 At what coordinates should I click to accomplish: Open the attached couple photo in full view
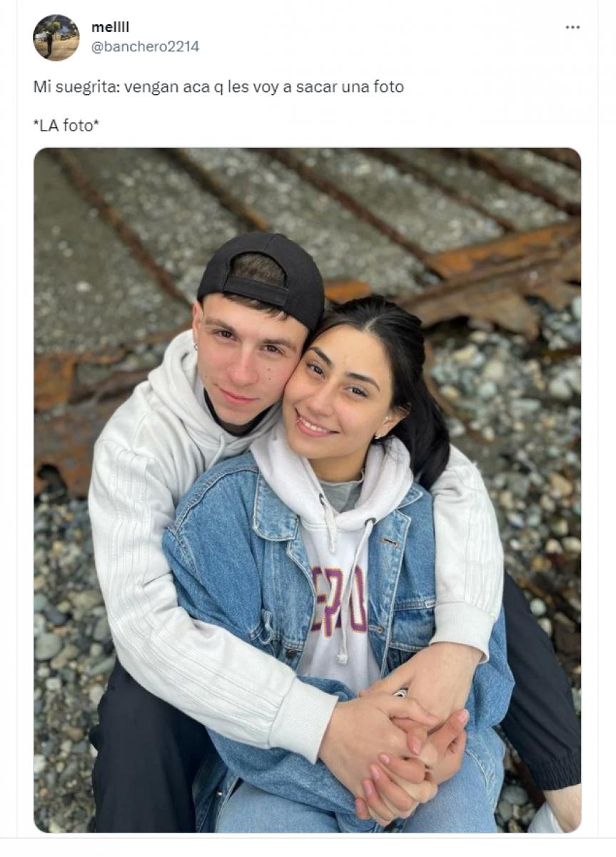click(x=308, y=490)
